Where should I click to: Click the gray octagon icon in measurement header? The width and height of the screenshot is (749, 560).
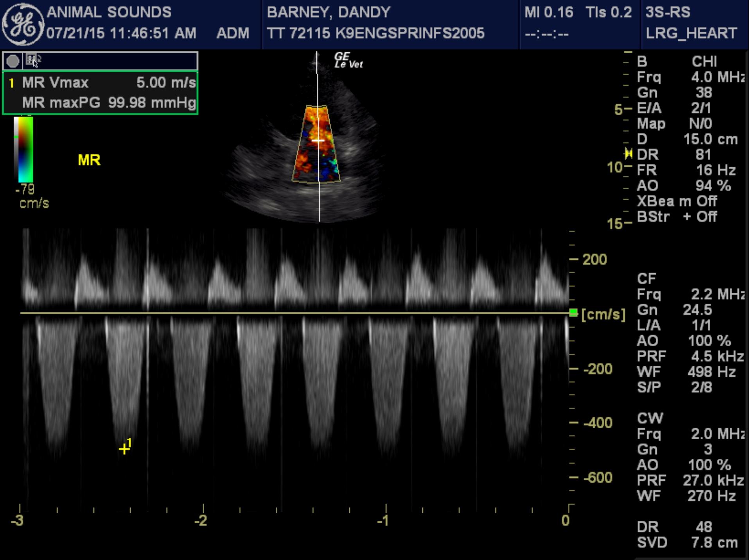(x=13, y=61)
